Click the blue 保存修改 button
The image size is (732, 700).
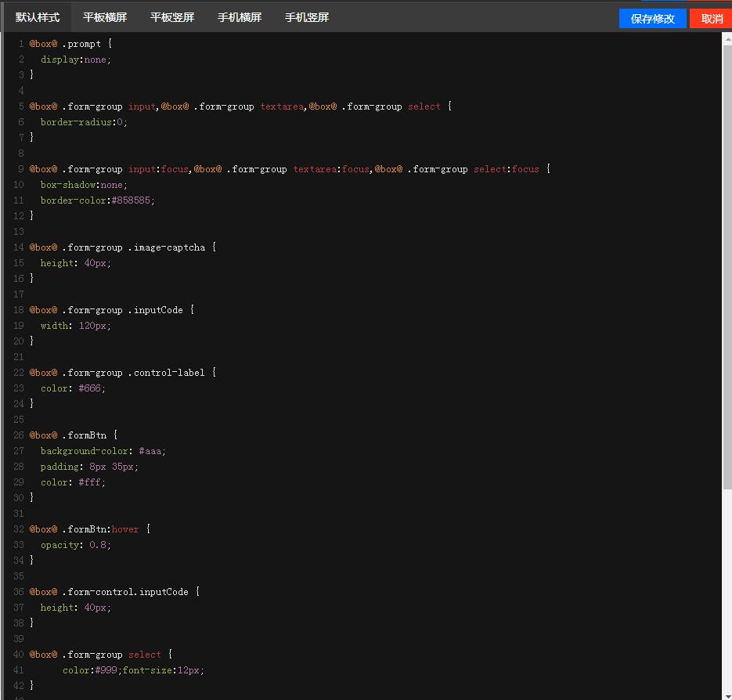point(652,19)
